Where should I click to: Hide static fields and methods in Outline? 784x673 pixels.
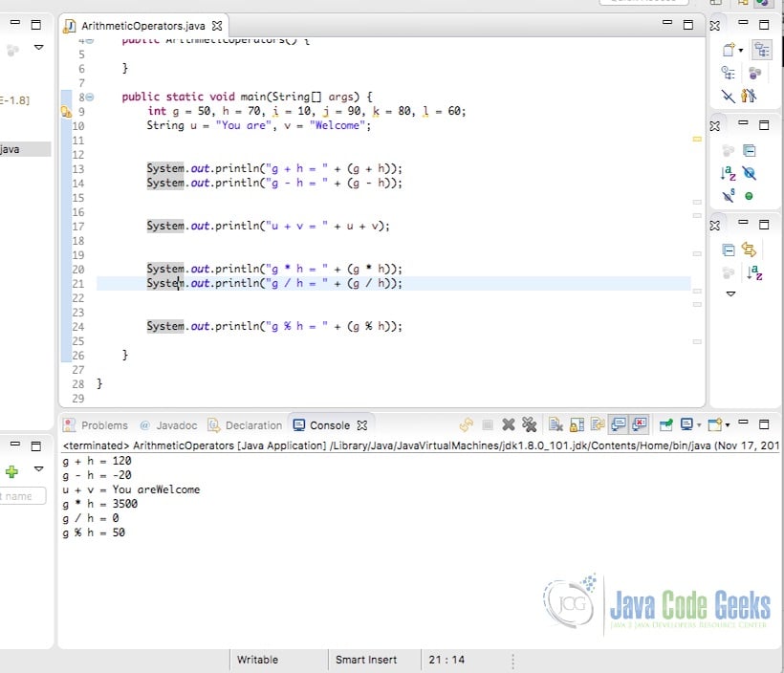tap(727, 194)
